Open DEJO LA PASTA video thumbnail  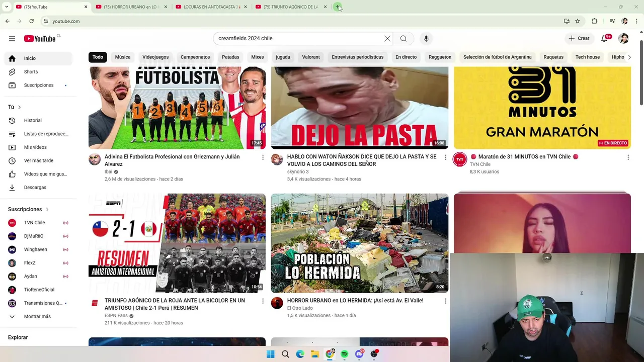pyautogui.click(x=360, y=108)
